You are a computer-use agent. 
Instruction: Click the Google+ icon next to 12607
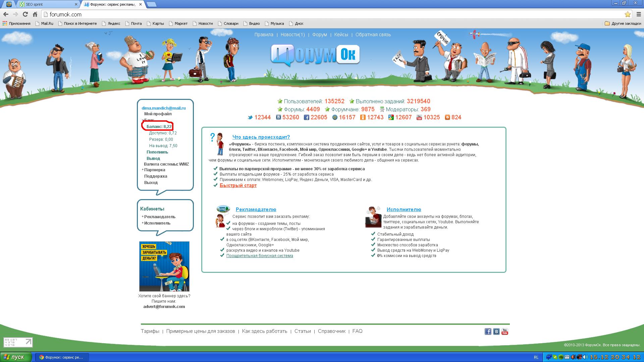click(391, 117)
